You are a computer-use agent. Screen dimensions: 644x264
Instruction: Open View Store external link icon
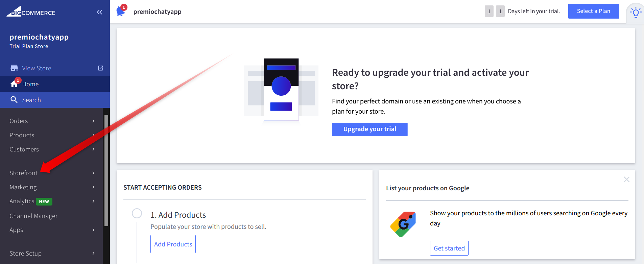pyautogui.click(x=100, y=68)
